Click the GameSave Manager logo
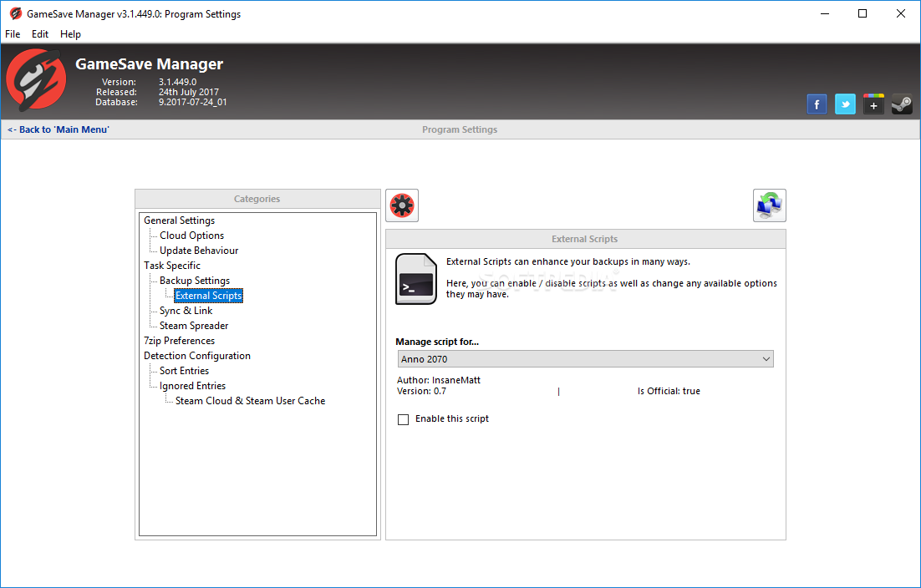This screenshot has height=588, width=921. point(37,80)
